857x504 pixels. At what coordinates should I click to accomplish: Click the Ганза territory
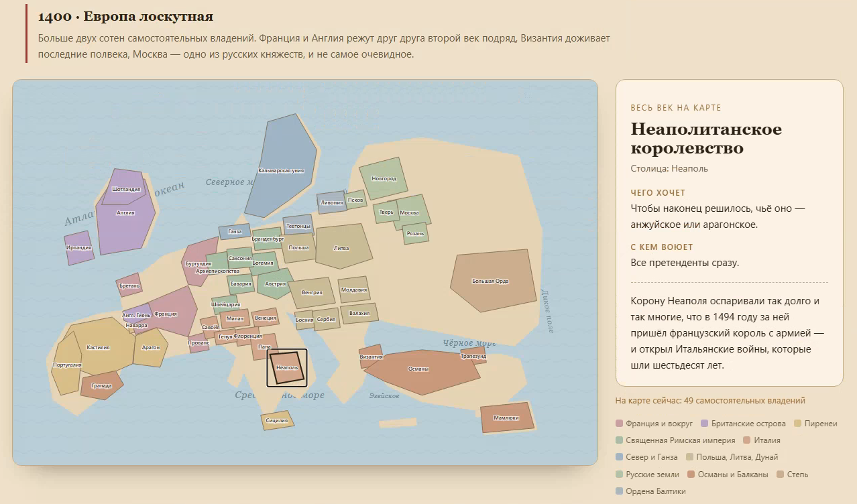coord(235,232)
